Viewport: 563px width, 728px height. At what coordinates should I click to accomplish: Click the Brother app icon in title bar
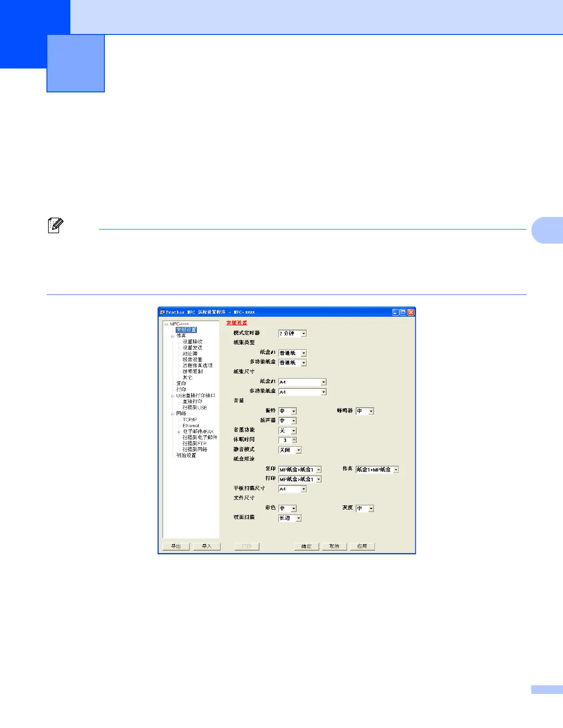pyautogui.click(x=162, y=312)
